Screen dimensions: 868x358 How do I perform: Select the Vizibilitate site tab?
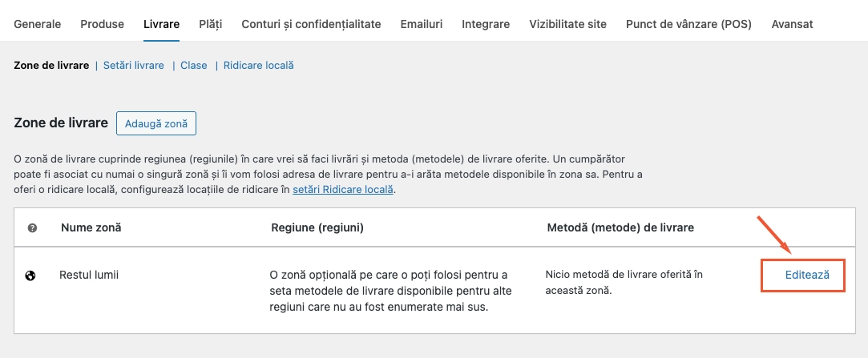point(567,24)
